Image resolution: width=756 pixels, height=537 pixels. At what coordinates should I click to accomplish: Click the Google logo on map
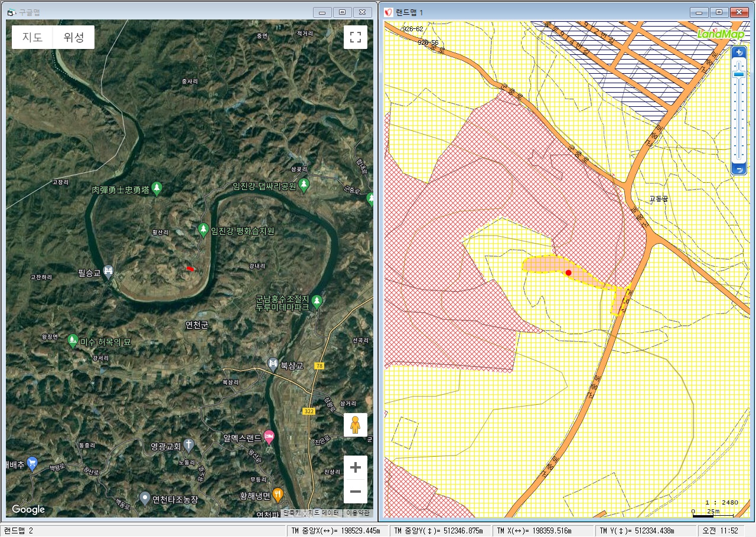(28, 509)
